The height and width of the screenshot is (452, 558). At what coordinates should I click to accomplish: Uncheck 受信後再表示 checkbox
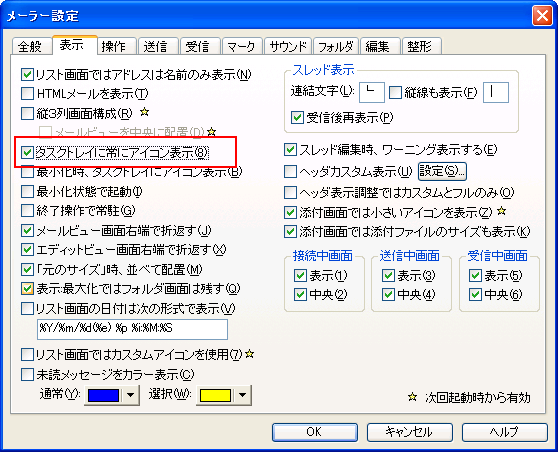click(x=297, y=117)
